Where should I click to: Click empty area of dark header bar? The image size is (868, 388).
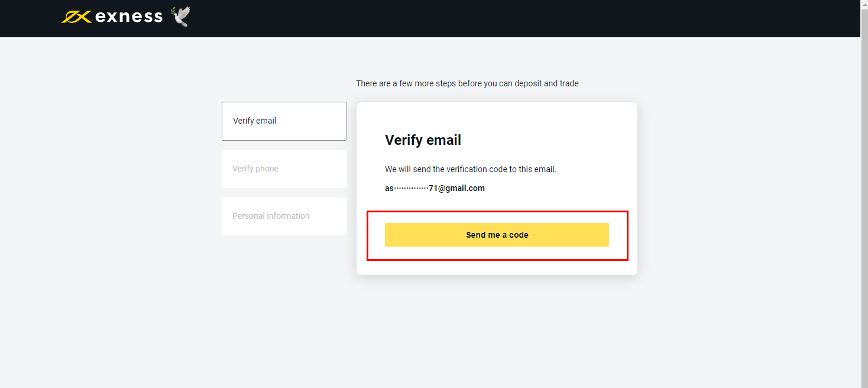(473, 18)
